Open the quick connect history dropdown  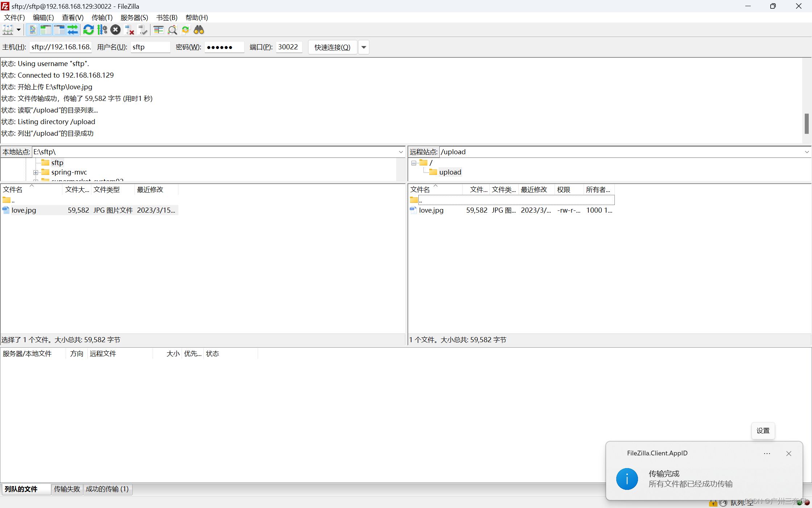click(x=364, y=47)
